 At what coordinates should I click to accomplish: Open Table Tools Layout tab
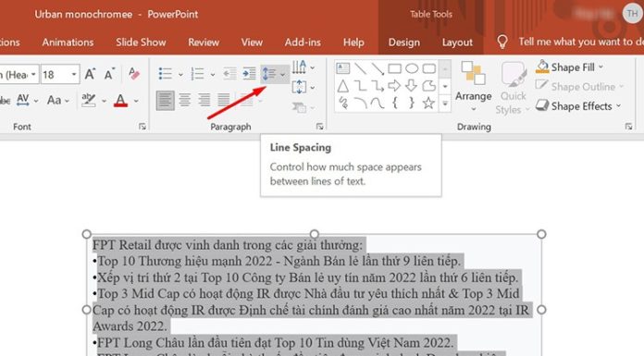click(x=457, y=43)
